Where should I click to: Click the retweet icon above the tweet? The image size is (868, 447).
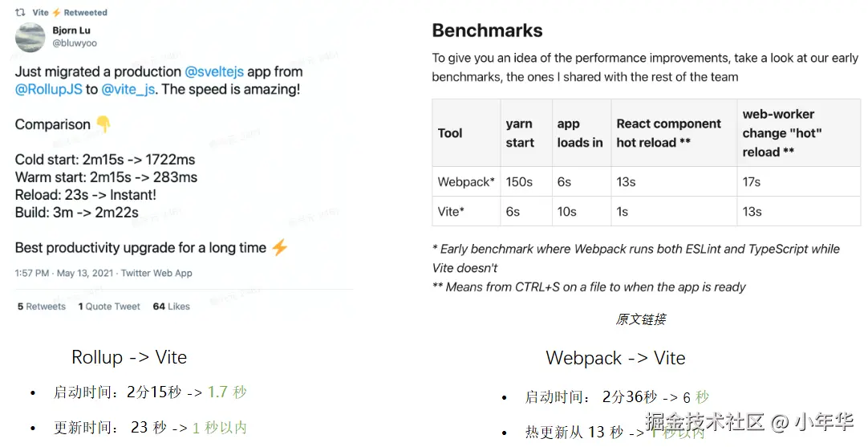tap(20, 13)
